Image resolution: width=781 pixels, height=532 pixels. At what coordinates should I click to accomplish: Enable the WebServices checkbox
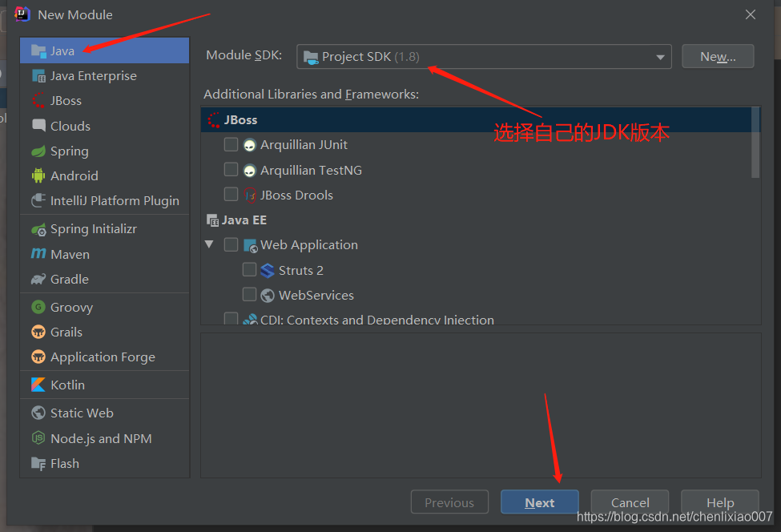coord(249,294)
